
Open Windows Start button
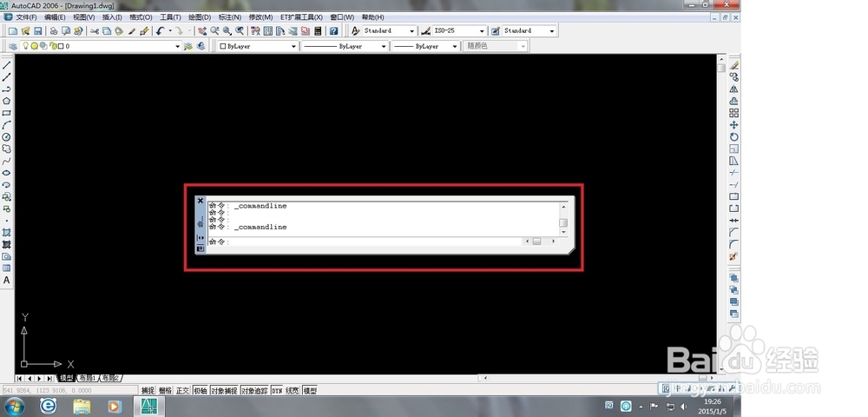[x=14, y=407]
